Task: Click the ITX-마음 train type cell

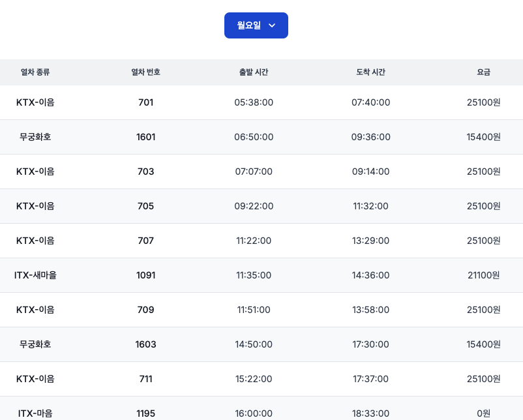Action: click(35, 413)
